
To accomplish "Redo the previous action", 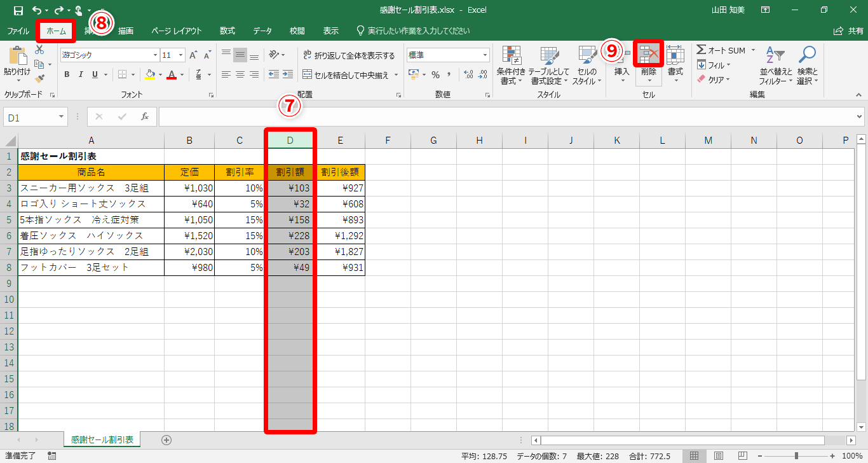I will tap(58, 10).
